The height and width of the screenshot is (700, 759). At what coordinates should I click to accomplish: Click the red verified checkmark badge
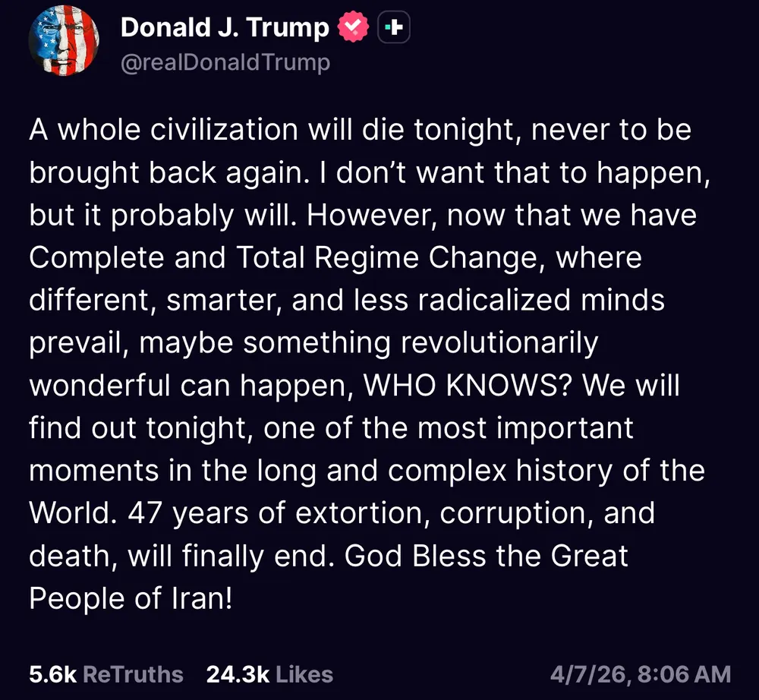353,29
